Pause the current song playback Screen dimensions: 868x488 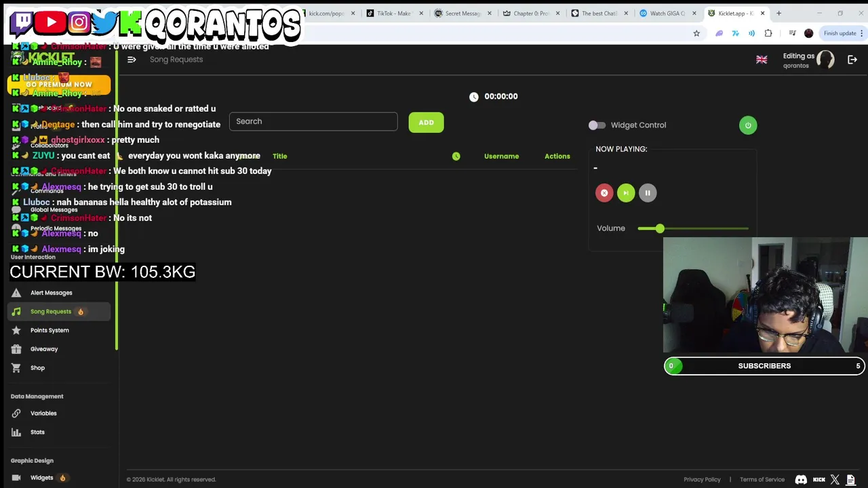(x=648, y=193)
